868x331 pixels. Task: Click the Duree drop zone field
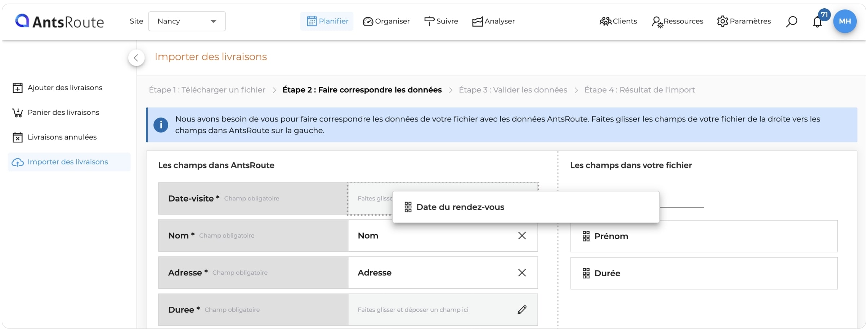(x=443, y=310)
